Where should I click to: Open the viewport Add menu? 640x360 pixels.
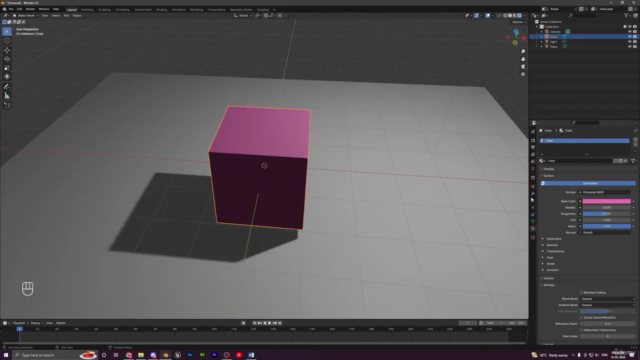(x=66, y=16)
